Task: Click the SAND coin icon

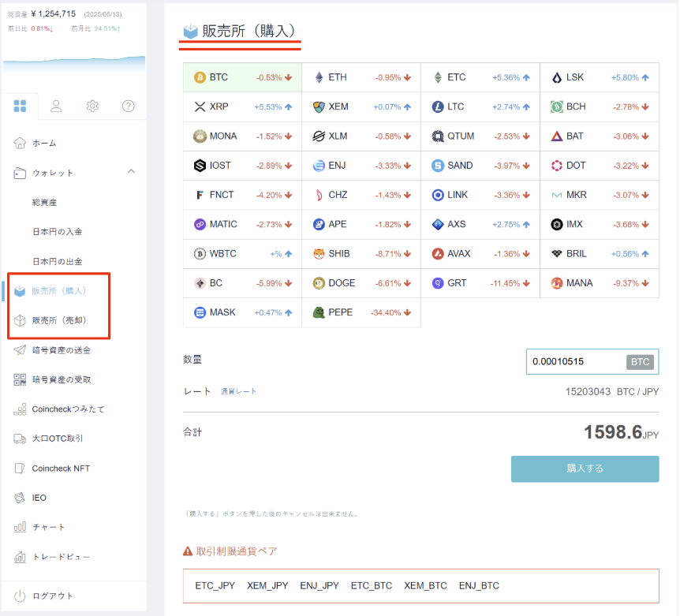Action: pos(438,166)
